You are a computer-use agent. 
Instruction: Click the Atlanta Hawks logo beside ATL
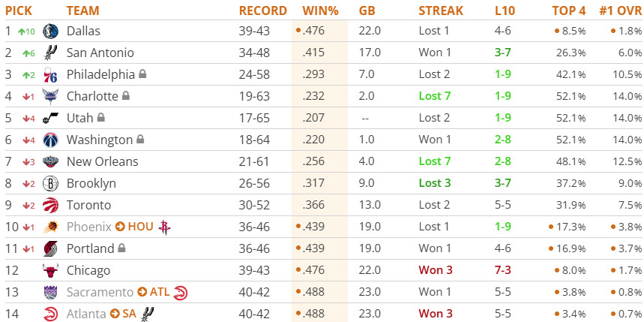(x=180, y=292)
